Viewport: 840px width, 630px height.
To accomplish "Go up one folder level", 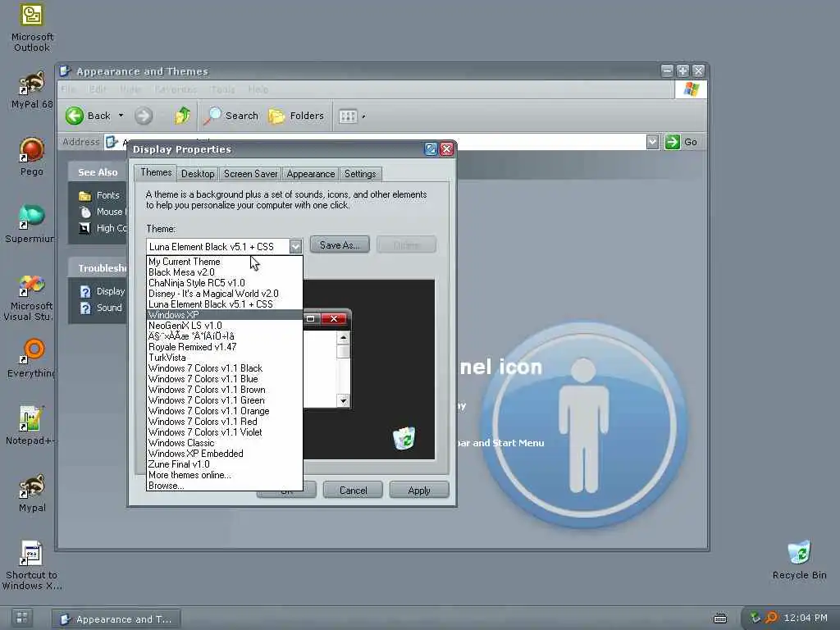I will tap(183, 116).
